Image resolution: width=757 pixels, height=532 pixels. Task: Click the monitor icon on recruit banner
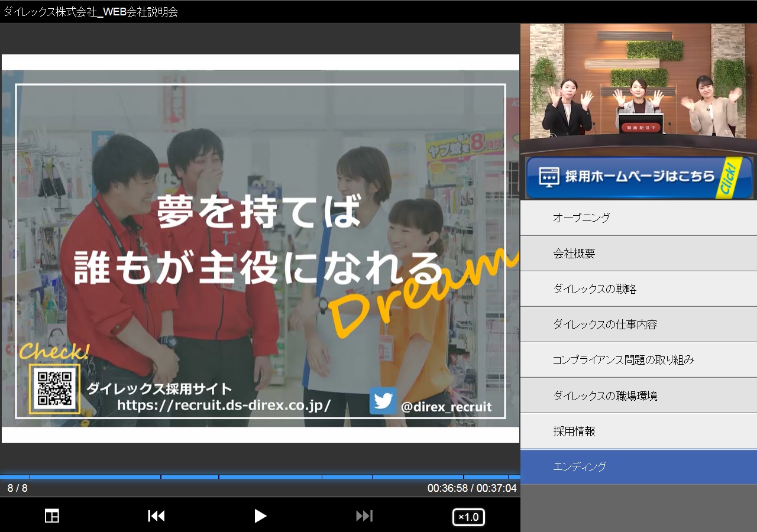pos(549,177)
